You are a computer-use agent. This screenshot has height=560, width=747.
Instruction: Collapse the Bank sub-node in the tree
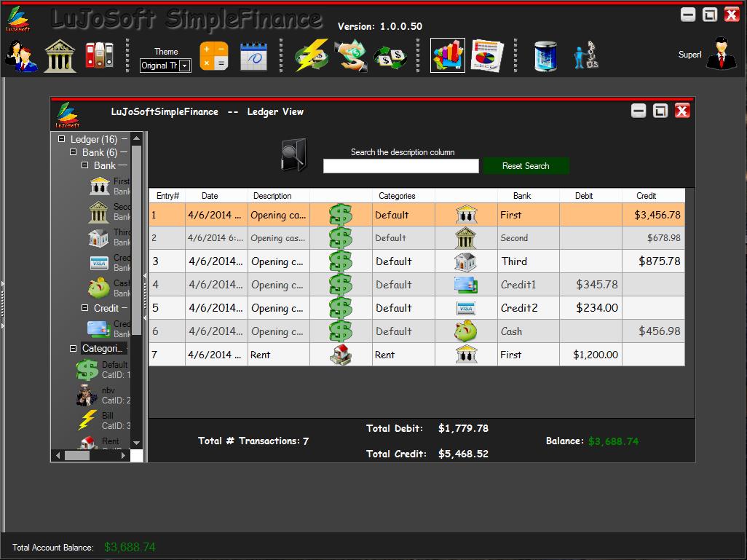click(84, 165)
